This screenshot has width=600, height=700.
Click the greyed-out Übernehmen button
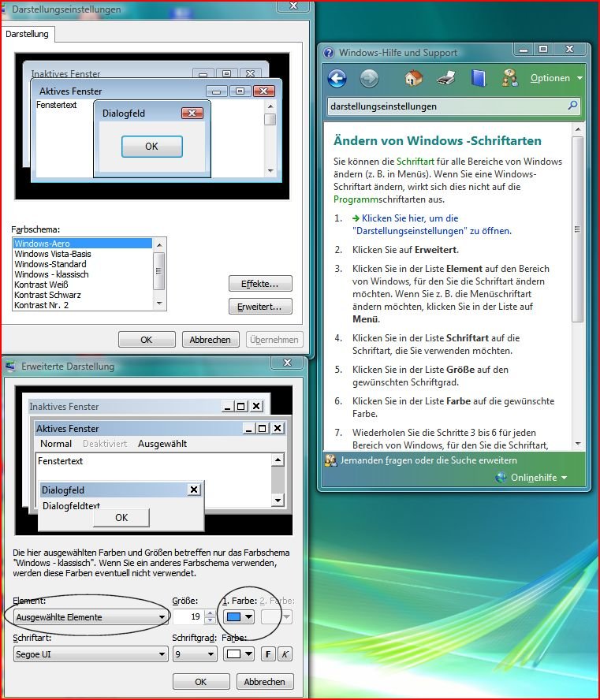click(274, 340)
